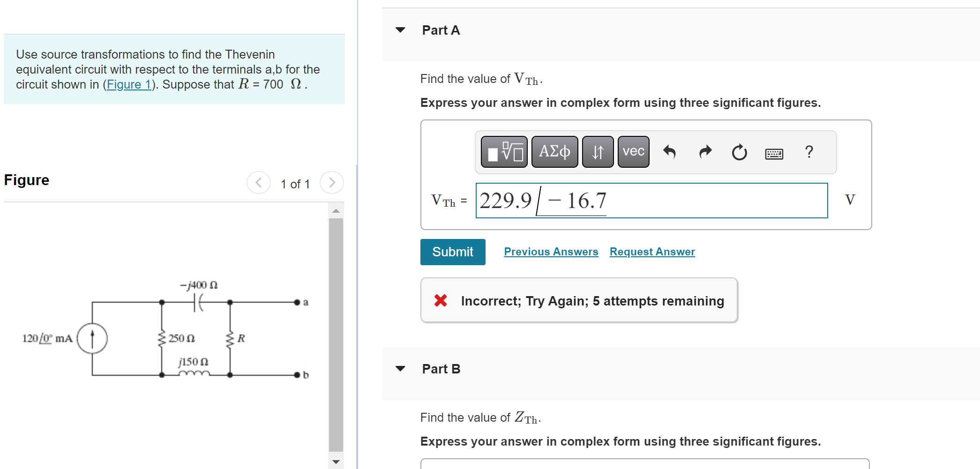Screen dimensions: 980x469
Task: Click the previous figure chevron arrow
Action: pos(258,183)
